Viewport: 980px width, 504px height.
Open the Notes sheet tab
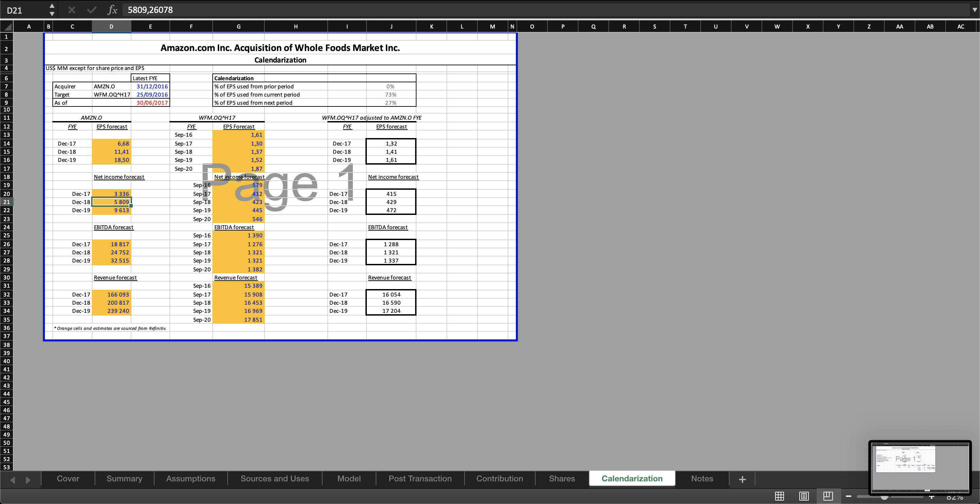tap(702, 478)
